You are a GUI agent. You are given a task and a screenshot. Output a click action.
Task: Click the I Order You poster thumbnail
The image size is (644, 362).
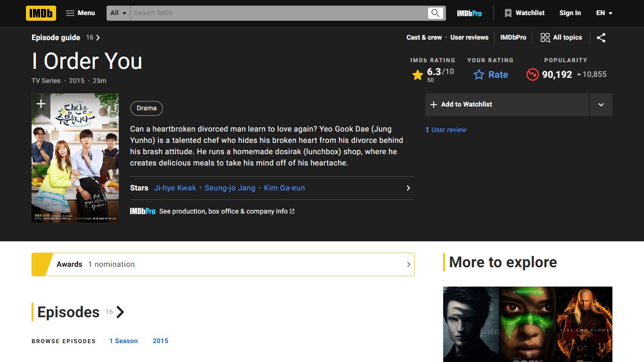click(x=75, y=158)
